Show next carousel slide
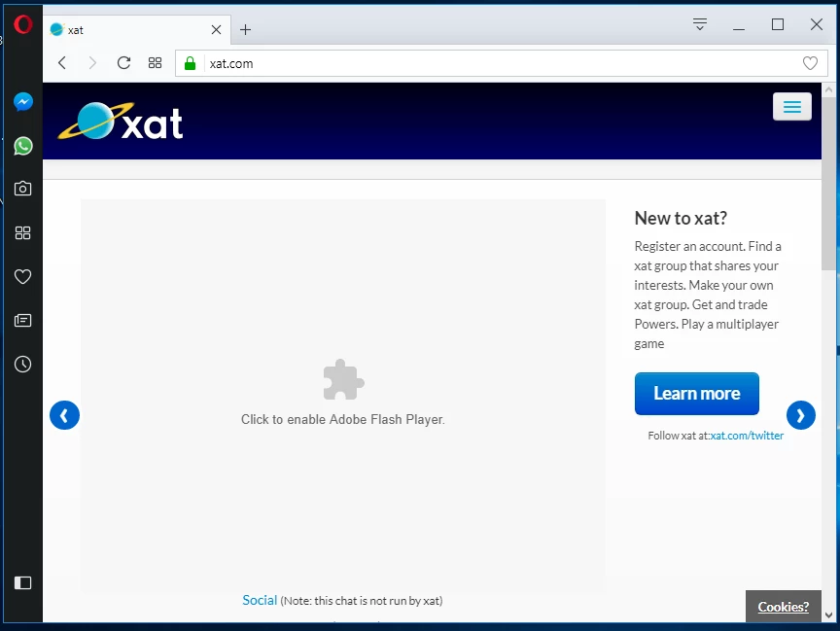The height and width of the screenshot is (631, 840). tap(801, 415)
